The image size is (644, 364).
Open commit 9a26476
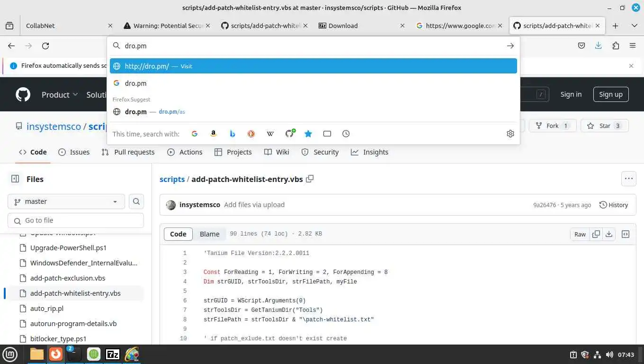pos(545,205)
